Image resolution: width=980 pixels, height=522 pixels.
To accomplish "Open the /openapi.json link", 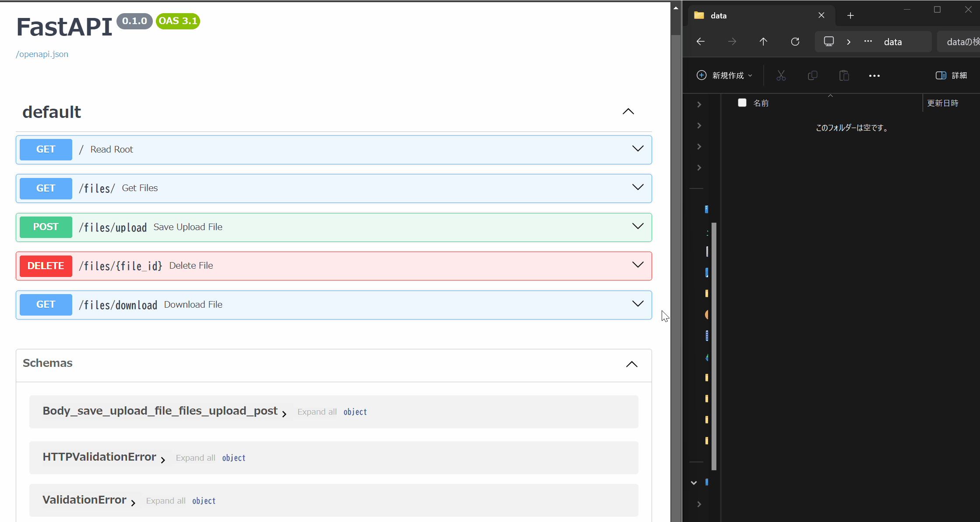I will point(42,54).
